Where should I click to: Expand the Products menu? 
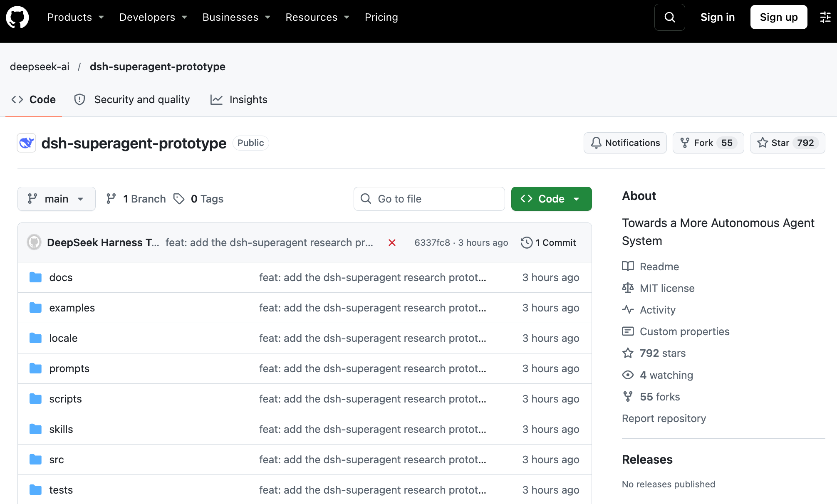[x=75, y=17]
